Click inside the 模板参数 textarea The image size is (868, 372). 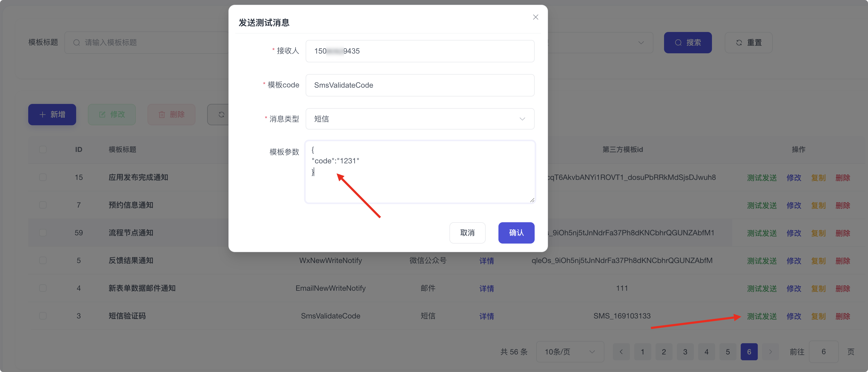click(x=420, y=172)
